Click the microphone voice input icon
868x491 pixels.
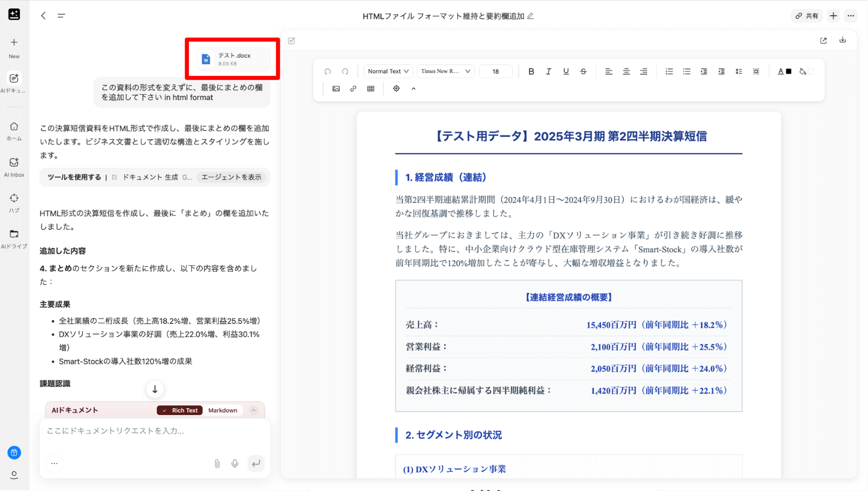click(x=235, y=463)
